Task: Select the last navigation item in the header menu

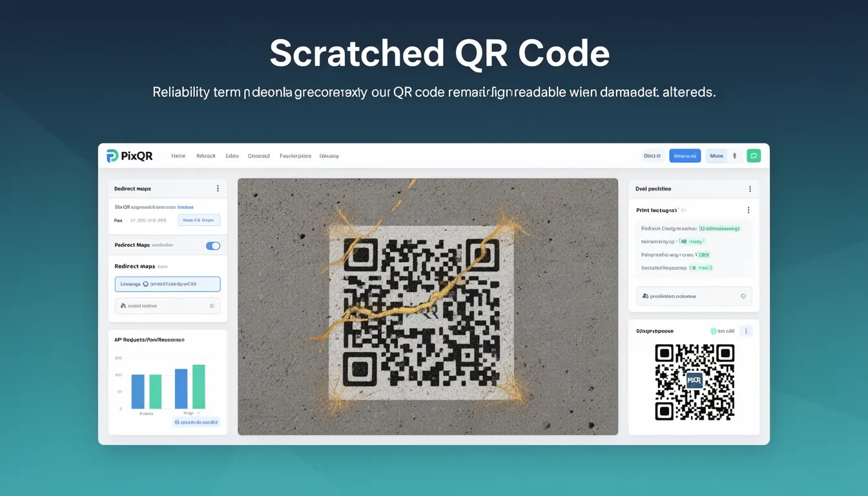Action: click(329, 156)
